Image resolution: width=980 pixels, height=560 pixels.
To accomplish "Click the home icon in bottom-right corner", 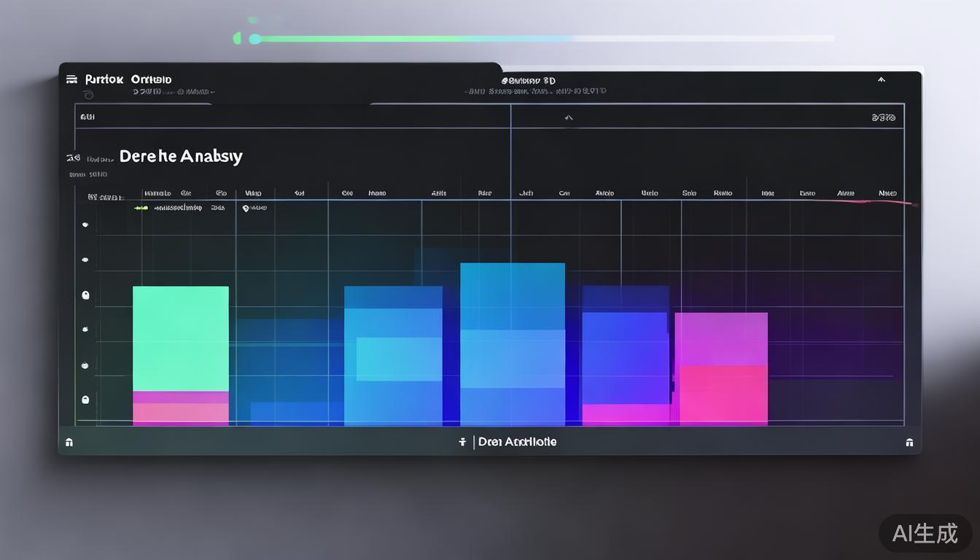I will pos(909,442).
